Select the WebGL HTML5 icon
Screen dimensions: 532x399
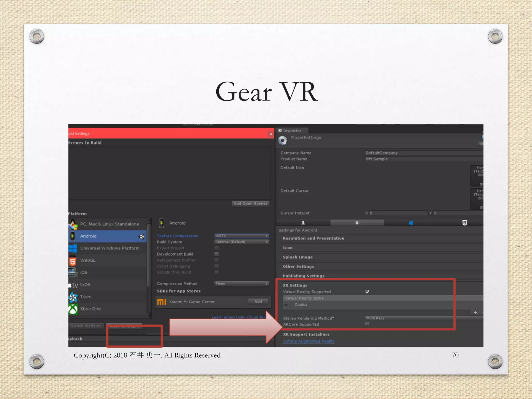(x=73, y=261)
